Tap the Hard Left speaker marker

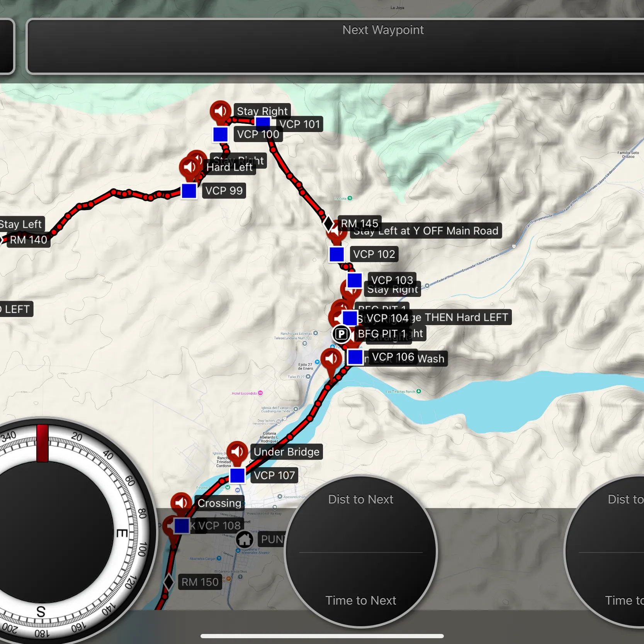pyautogui.click(x=190, y=167)
